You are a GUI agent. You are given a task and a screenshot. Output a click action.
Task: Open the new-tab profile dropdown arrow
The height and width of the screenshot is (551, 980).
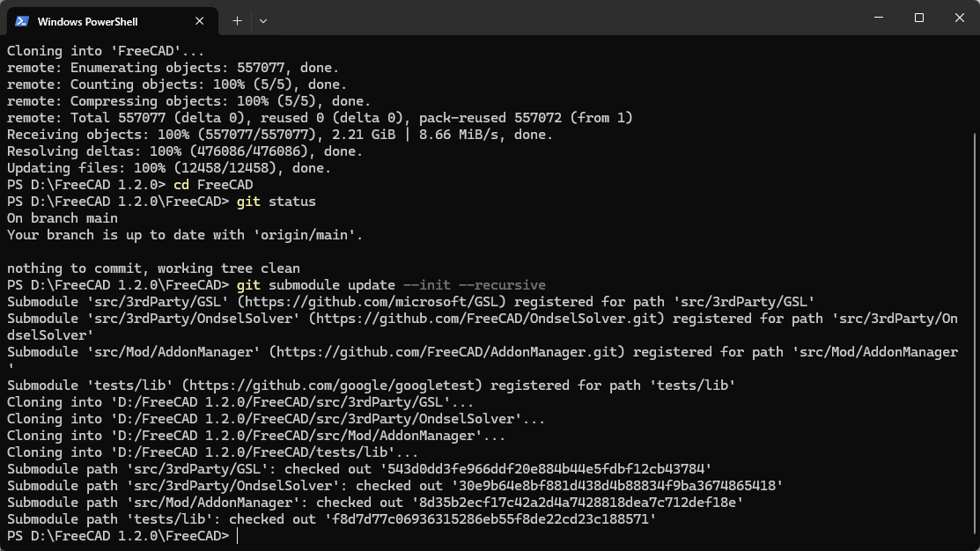263,20
